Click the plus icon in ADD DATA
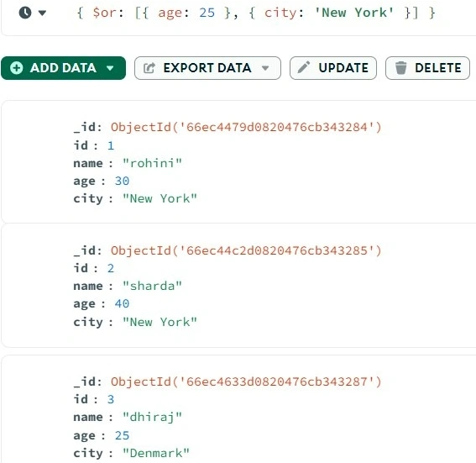This screenshot has height=463, width=476. pyautogui.click(x=17, y=68)
